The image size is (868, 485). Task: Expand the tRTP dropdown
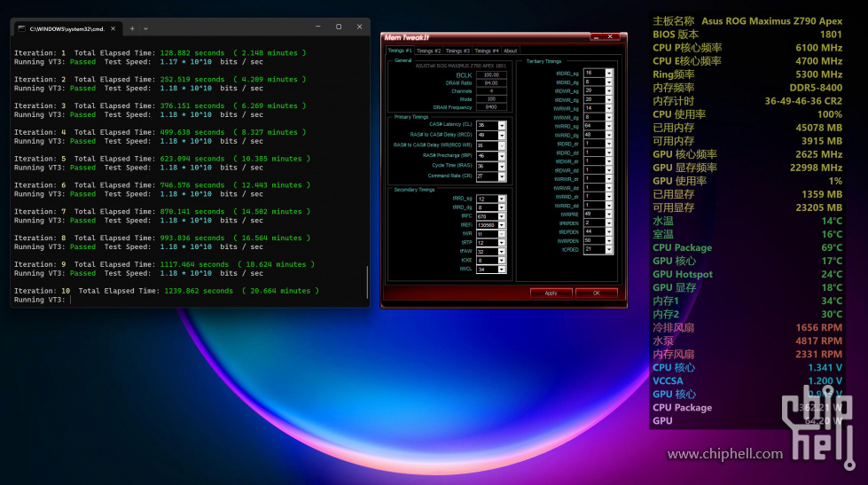point(502,243)
